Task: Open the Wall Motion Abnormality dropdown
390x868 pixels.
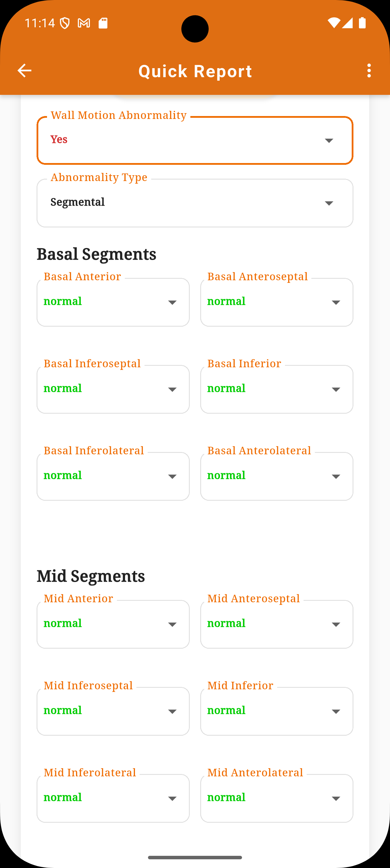Action: pyautogui.click(x=195, y=140)
